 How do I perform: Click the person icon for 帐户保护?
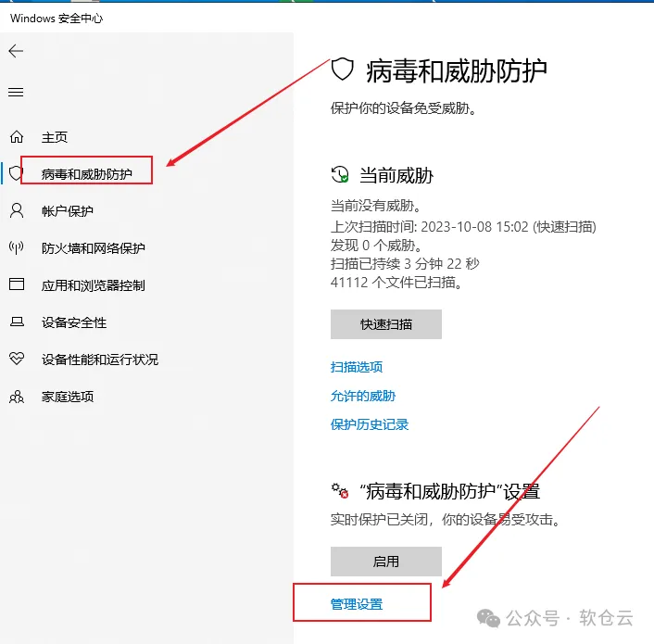coord(17,210)
